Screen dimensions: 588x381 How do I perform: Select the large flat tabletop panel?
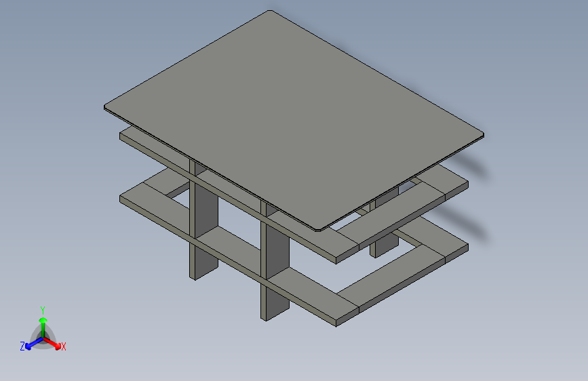coord(294,120)
